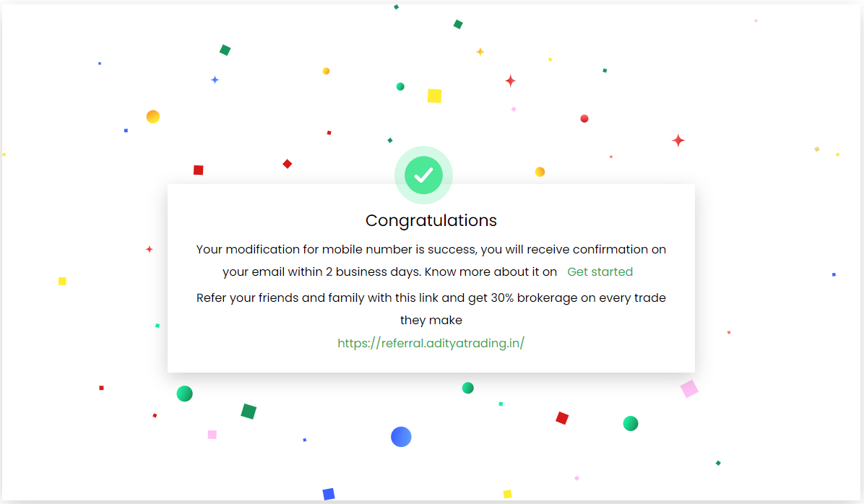864x504 pixels.
Task: Click the green circle just under the card
Action: point(467,388)
